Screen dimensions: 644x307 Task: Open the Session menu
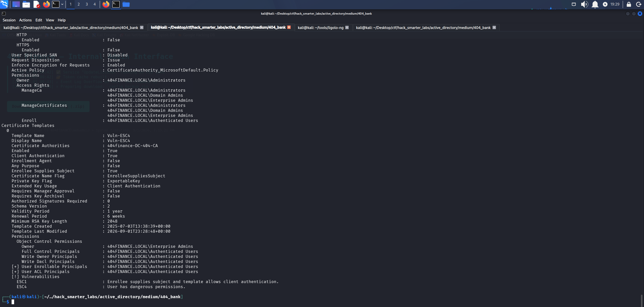[9, 20]
